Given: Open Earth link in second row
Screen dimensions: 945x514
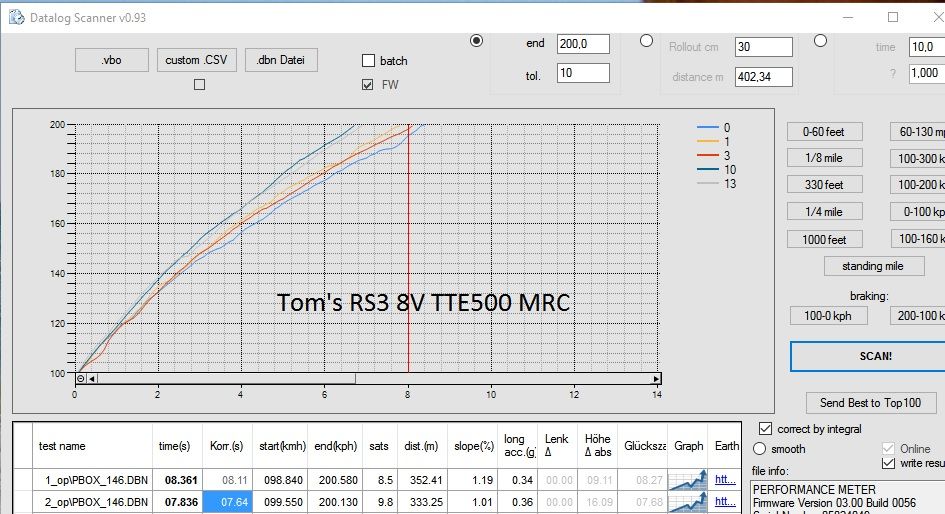Looking at the screenshot, I should click(x=725, y=501).
